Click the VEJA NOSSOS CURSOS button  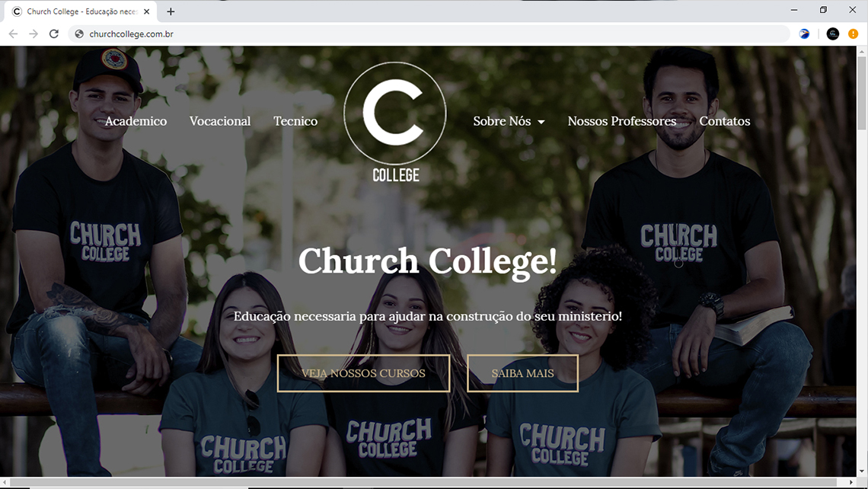coord(364,373)
